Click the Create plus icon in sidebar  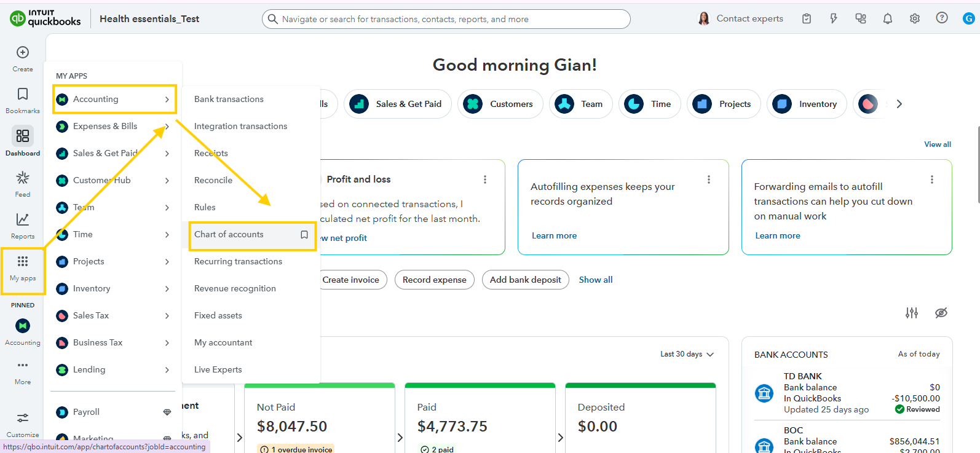(x=23, y=53)
